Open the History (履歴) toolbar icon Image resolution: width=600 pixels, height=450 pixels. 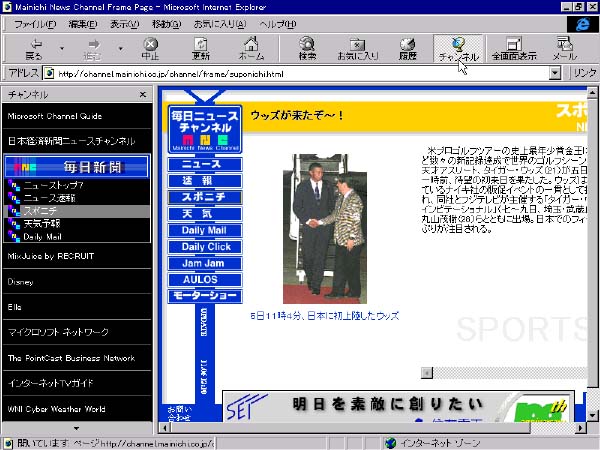pos(408,48)
